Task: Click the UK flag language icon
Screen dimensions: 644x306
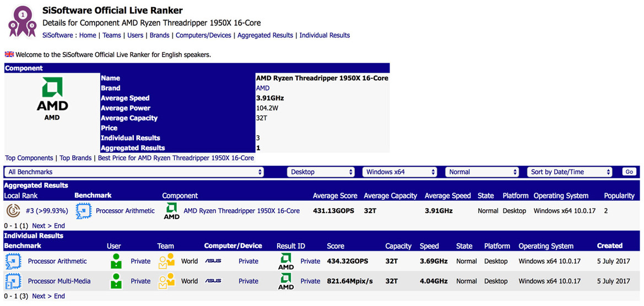Action: click(9, 54)
